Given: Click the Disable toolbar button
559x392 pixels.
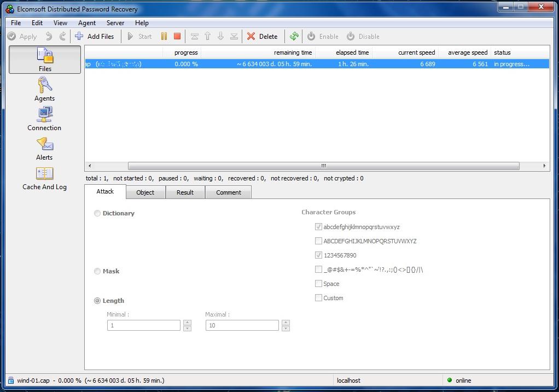Looking at the screenshot, I should pyautogui.click(x=363, y=36).
